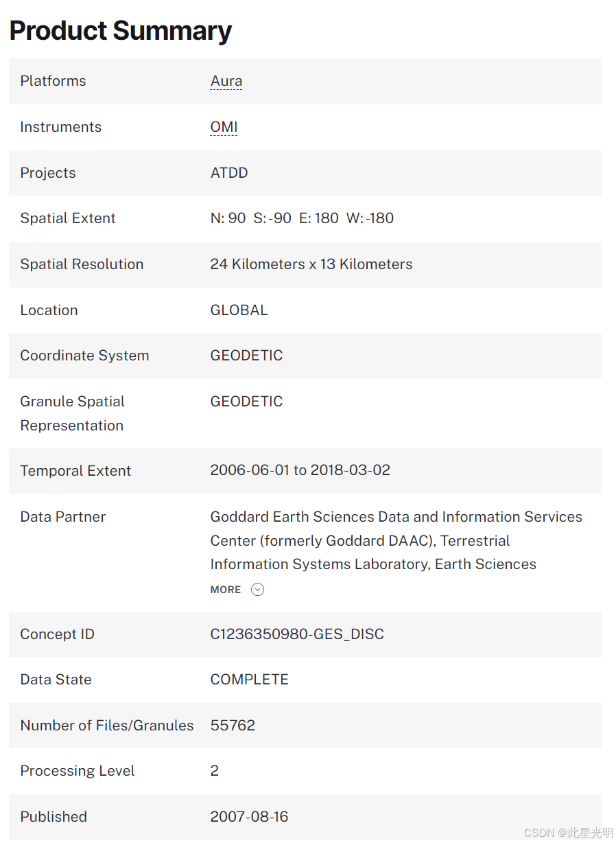Screen dimensions: 616x843
Task: Select the Concept ID value C1236350980-GES_DISC
Action: tap(297, 634)
